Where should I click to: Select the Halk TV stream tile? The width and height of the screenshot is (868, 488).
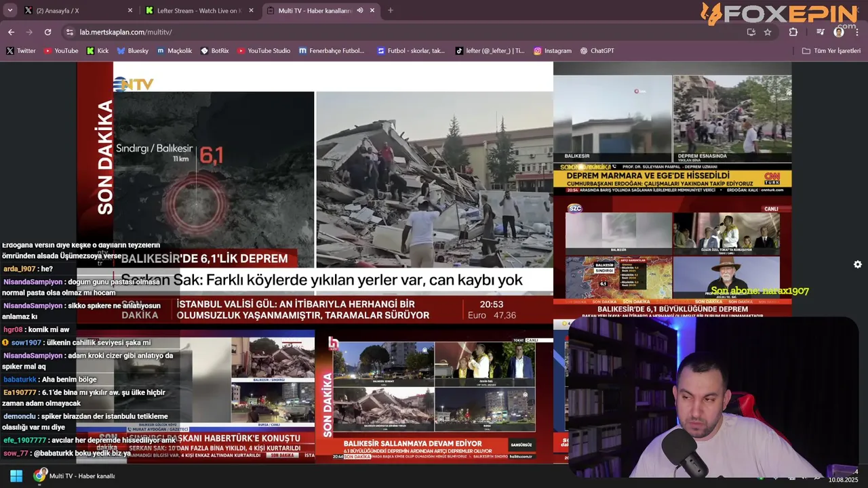pyautogui.click(x=434, y=396)
